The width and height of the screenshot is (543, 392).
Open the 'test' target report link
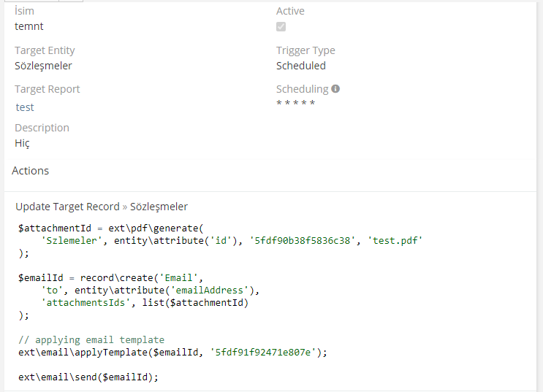click(25, 107)
